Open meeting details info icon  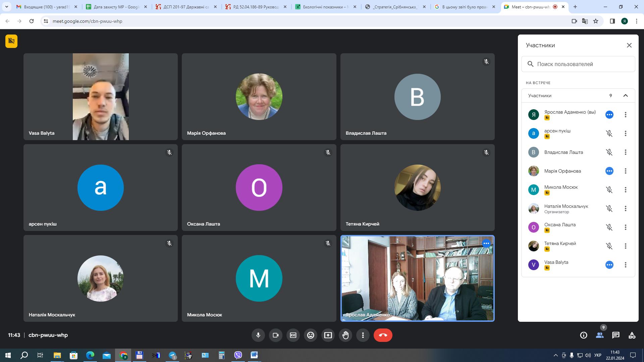[x=584, y=335]
